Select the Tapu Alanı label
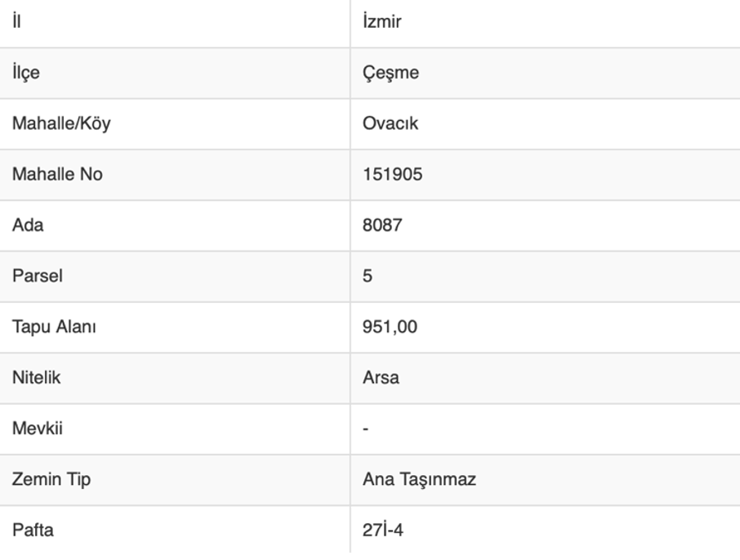740x560 pixels. [54, 327]
